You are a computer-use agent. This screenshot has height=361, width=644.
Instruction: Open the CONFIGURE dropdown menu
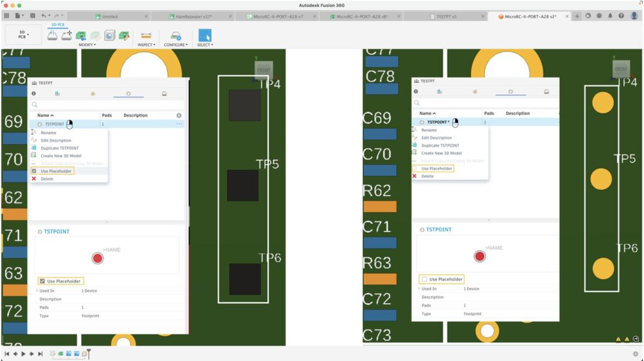(x=176, y=45)
